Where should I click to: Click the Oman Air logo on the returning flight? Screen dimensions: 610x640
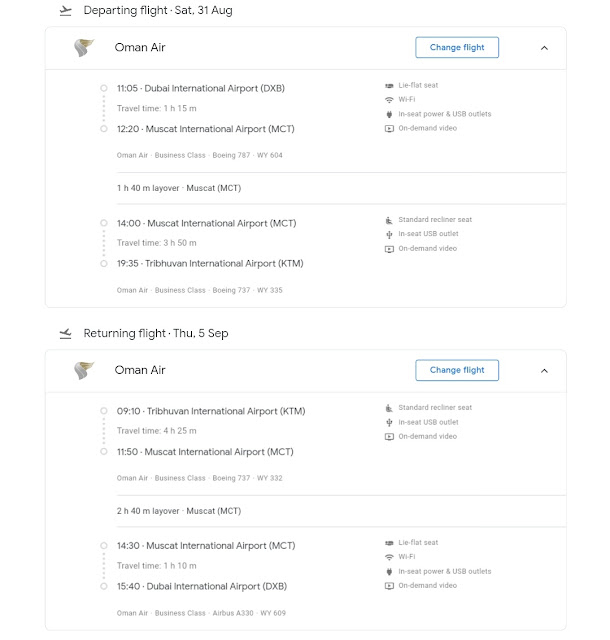tap(84, 370)
